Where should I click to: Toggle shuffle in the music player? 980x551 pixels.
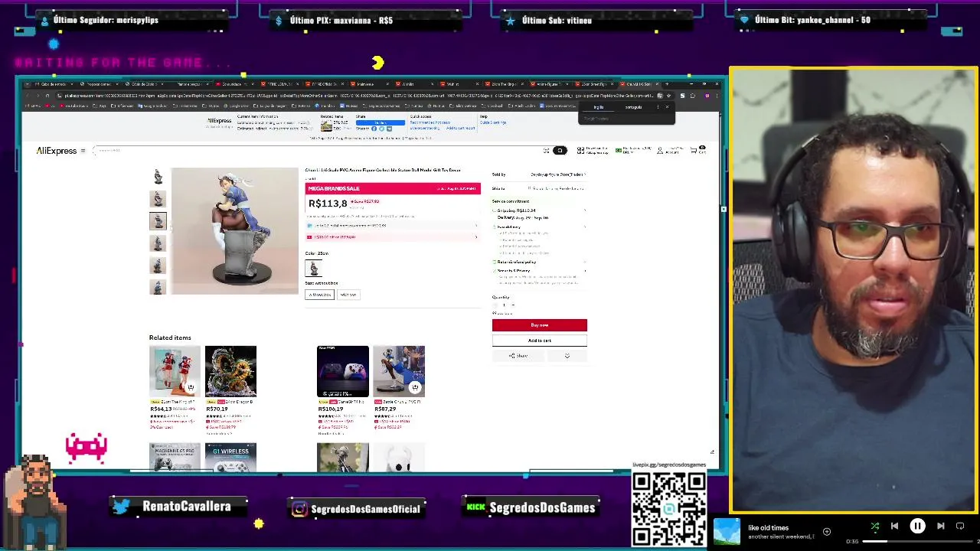tap(875, 526)
